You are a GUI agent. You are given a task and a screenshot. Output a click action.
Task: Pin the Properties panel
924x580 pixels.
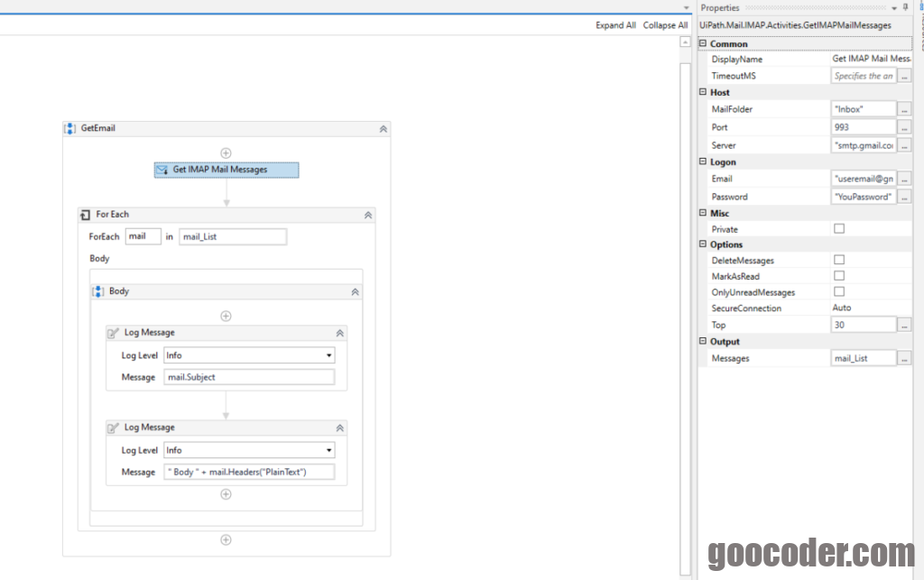click(905, 7)
